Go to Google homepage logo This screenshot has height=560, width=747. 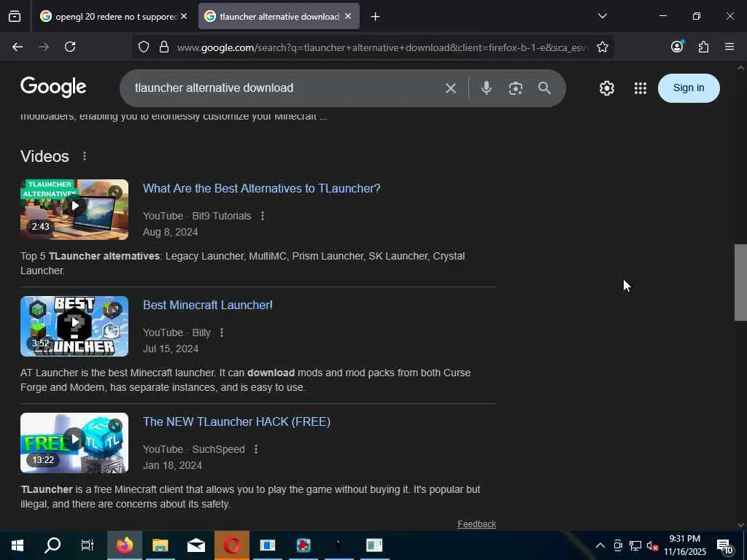point(53,87)
